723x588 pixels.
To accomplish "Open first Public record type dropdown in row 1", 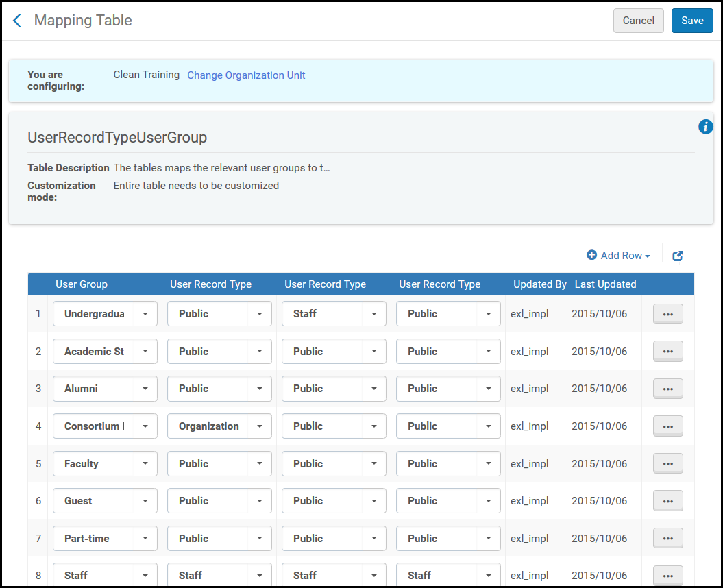I will tap(219, 314).
